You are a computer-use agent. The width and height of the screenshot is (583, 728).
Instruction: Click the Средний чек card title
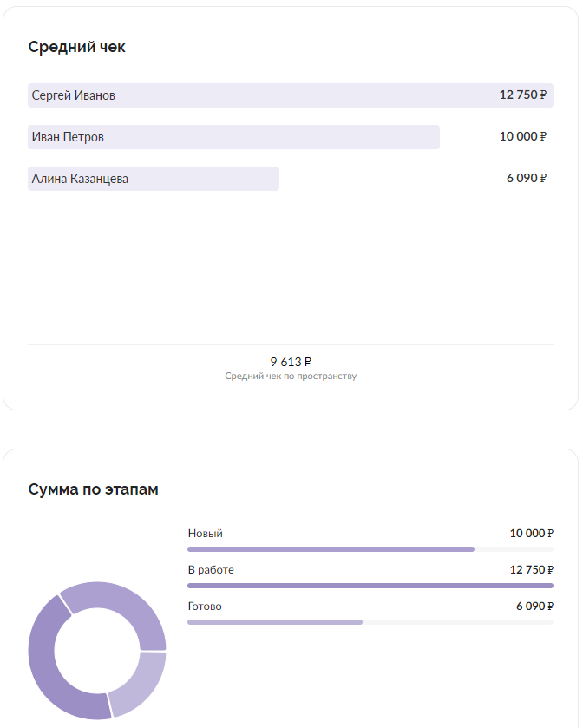76,47
